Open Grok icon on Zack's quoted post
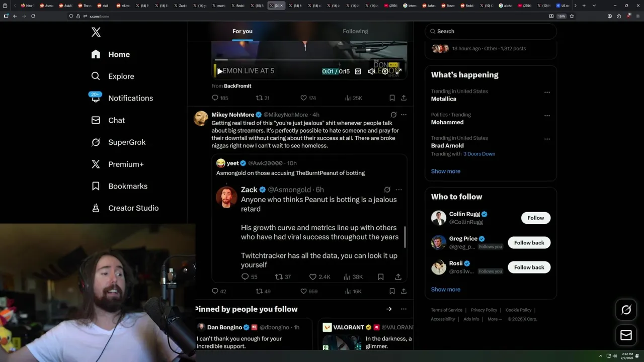Image resolution: width=644 pixels, height=362 pixels. (x=387, y=190)
